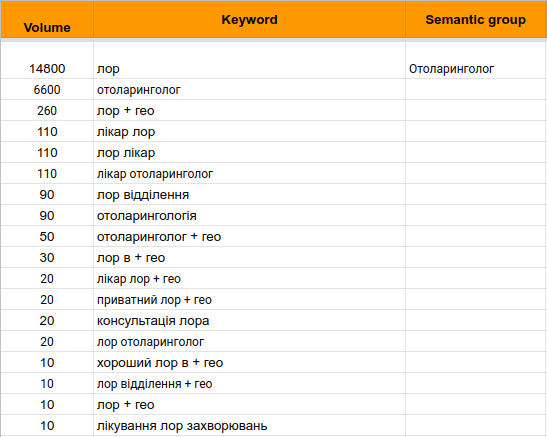
Task: Click the 'приватний лор + гео' cell
Action: [249, 299]
